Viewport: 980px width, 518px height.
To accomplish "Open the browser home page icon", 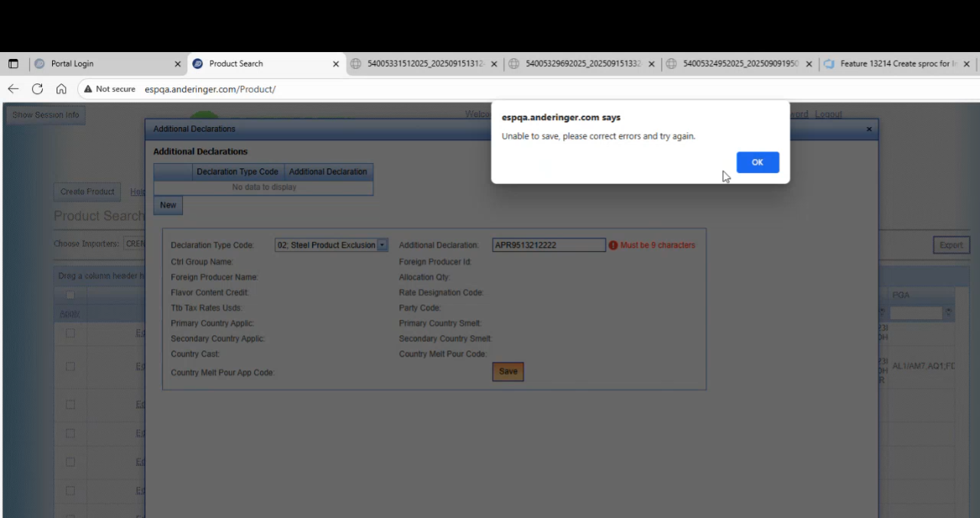I will [61, 89].
